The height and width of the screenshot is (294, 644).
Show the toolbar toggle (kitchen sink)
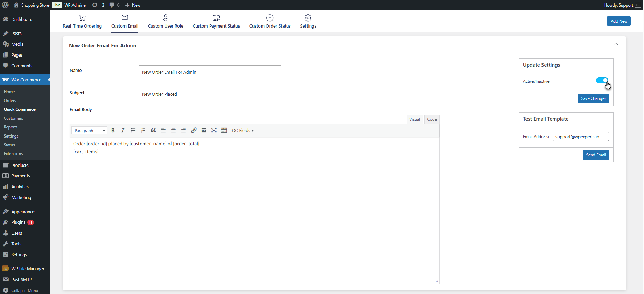click(x=224, y=131)
